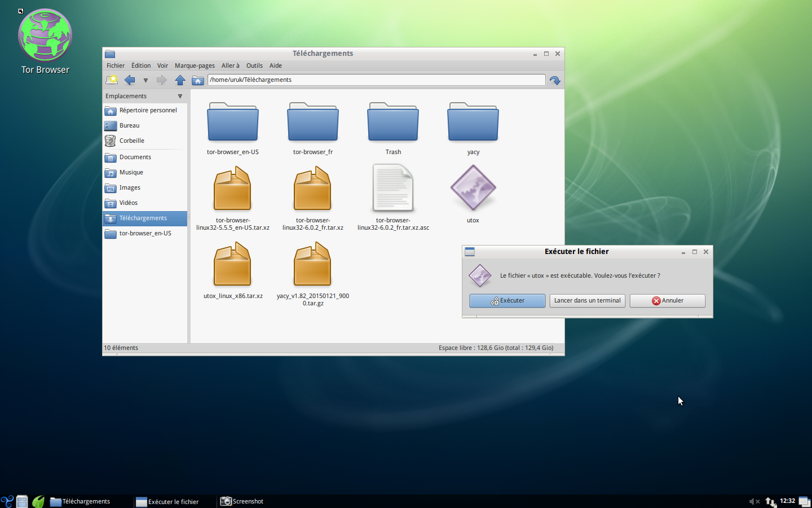
Task: Click the '10 éléments' status bar text
Action: tap(121, 348)
